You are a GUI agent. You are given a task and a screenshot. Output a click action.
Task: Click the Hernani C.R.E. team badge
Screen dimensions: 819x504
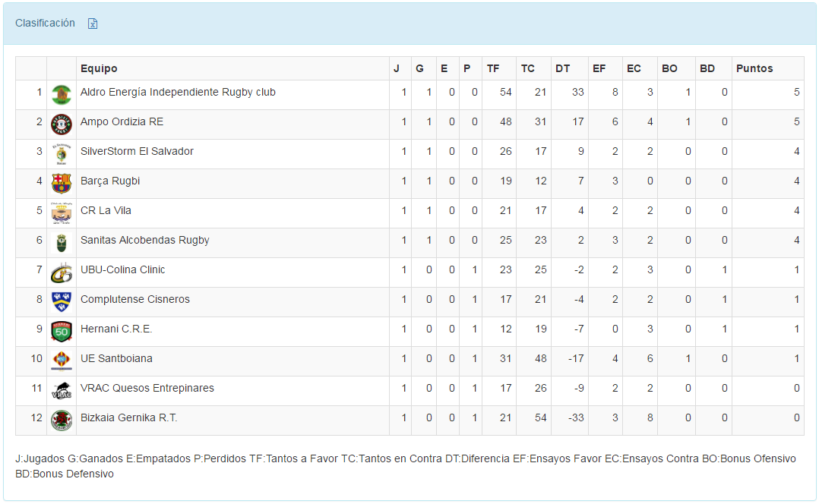[x=61, y=331]
